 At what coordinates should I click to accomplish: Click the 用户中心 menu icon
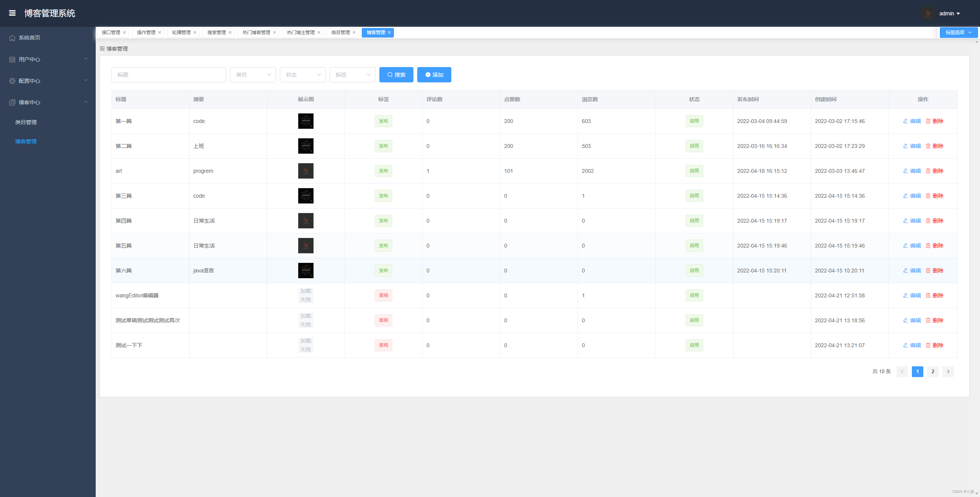click(12, 59)
